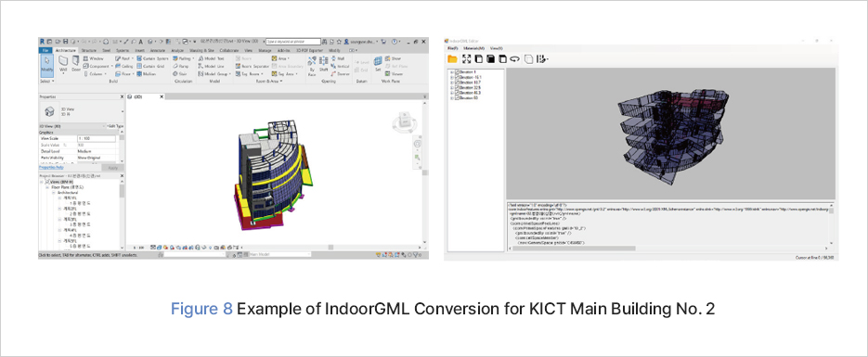
Task: Switch to the Massing & Site tab
Action: [201, 50]
